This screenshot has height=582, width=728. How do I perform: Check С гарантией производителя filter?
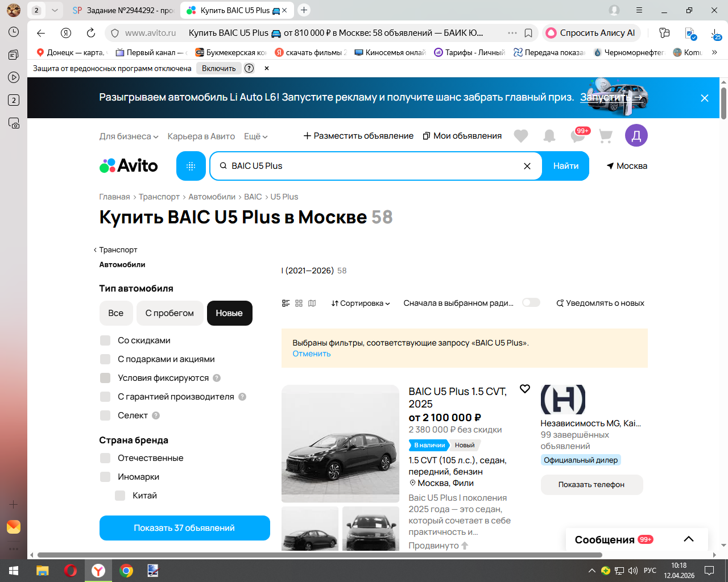click(x=105, y=397)
